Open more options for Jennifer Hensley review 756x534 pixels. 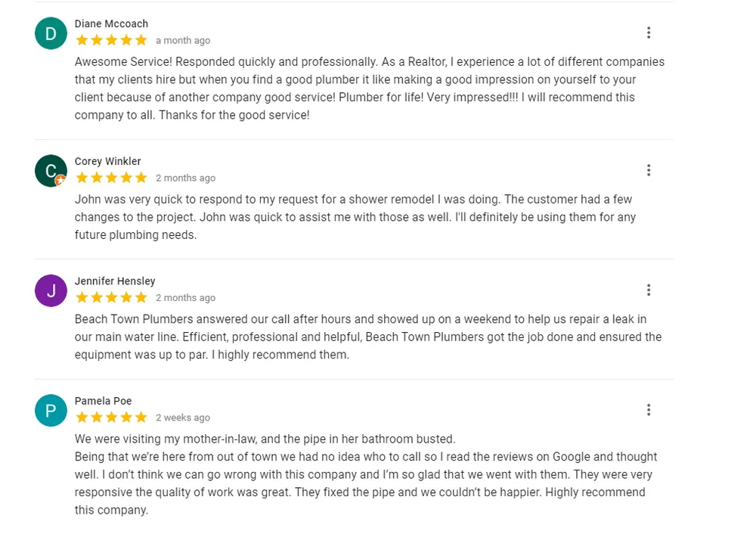[649, 290]
